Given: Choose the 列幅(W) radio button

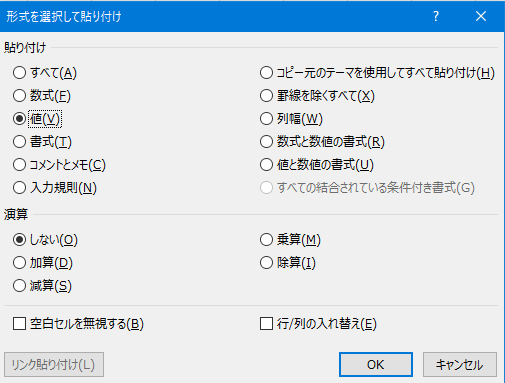Looking at the screenshot, I should coord(291,119).
